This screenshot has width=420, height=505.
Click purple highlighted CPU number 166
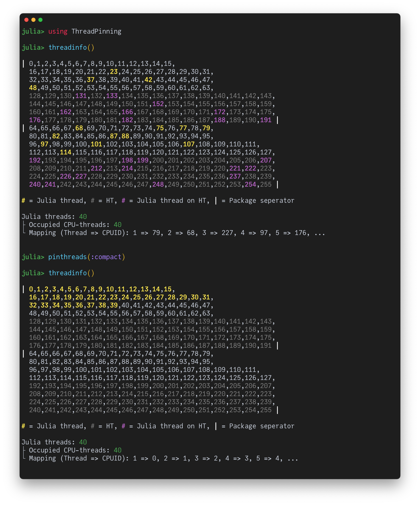click(127, 112)
